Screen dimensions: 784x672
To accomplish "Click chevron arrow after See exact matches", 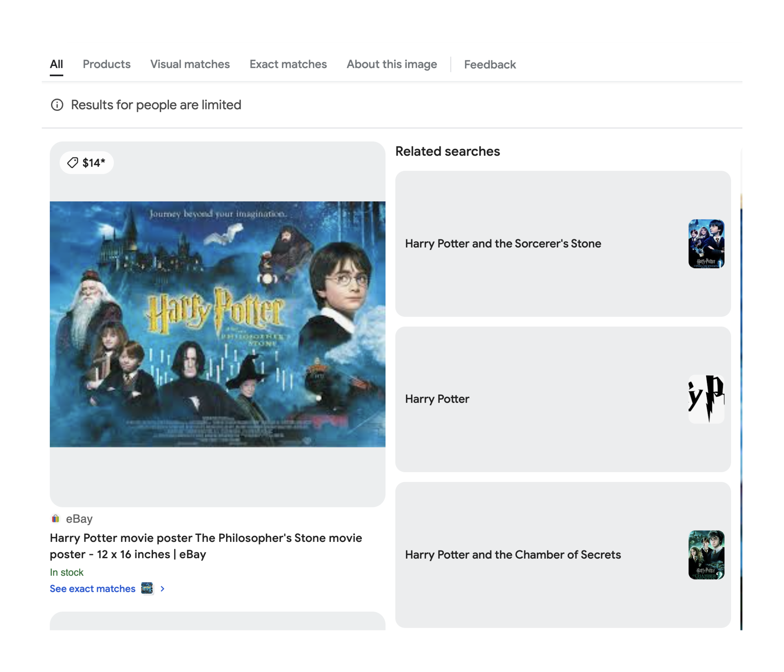I will pyautogui.click(x=162, y=589).
